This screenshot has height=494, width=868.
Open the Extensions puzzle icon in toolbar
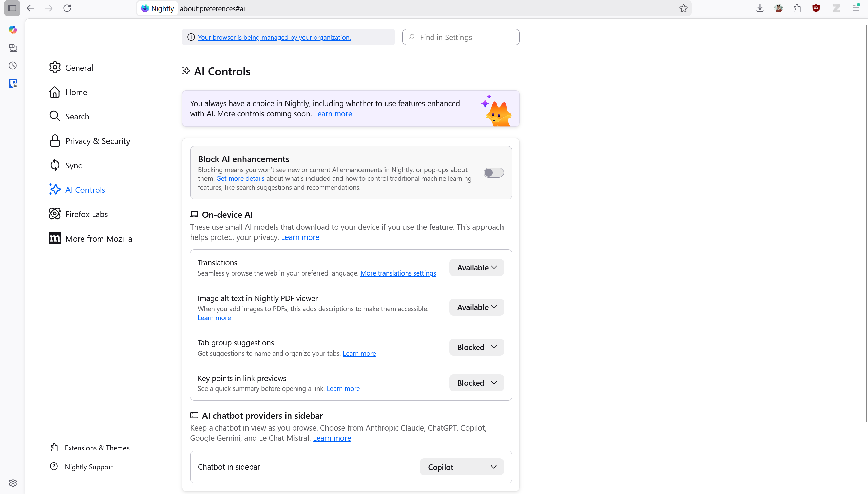(797, 8)
